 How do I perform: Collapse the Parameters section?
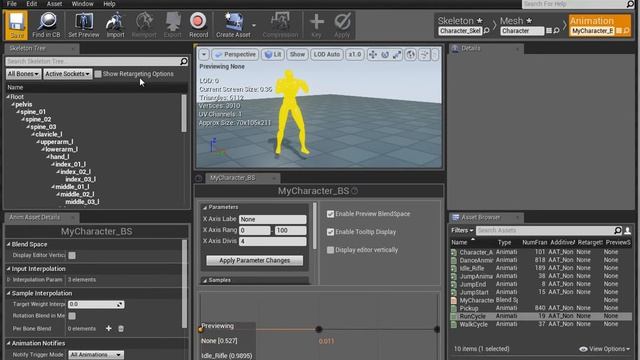pos(205,208)
